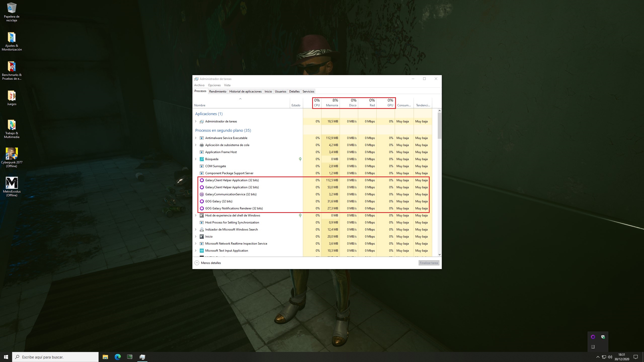Click the Microsoft Text Input Application icon
This screenshot has height=362, width=644.
202,251
